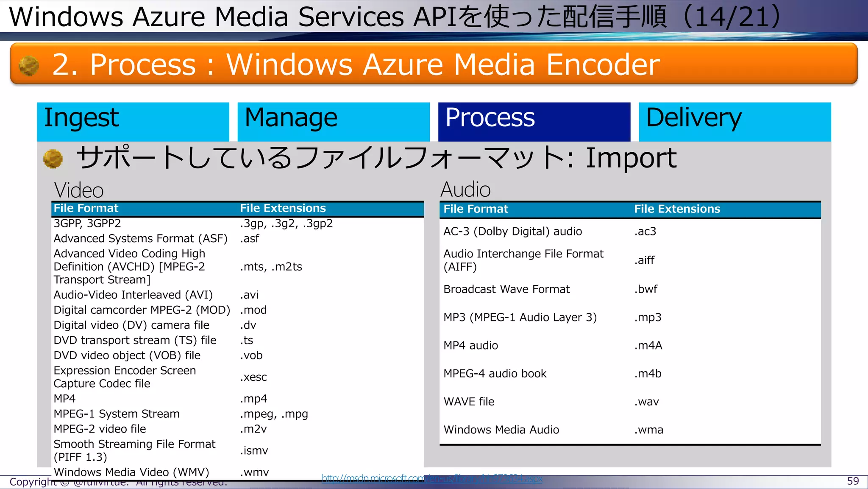Screen dimensions: 868x489
Task: Select the '.avi' extension cell
Action: 249,295
